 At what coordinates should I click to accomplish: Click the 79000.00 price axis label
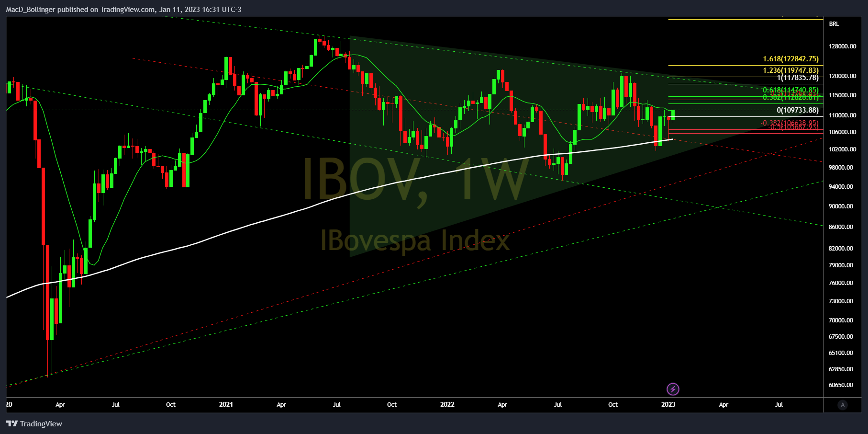pyautogui.click(x=841, y=265)
